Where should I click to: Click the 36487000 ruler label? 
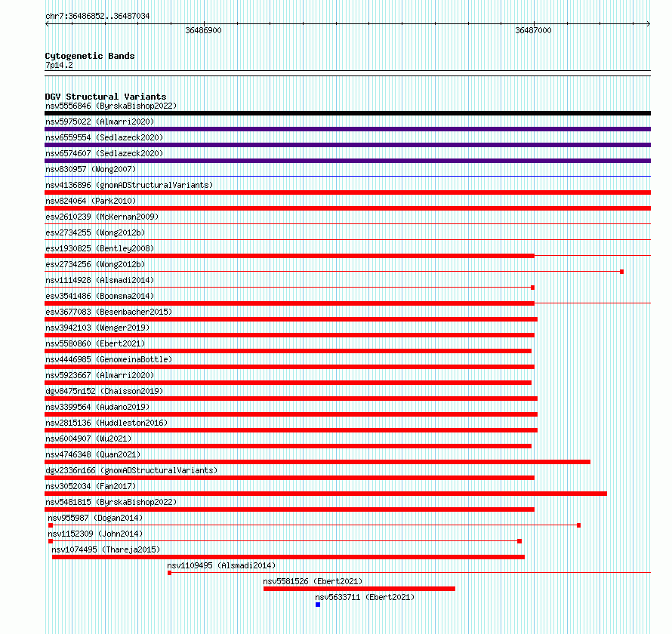coord(533,30)
